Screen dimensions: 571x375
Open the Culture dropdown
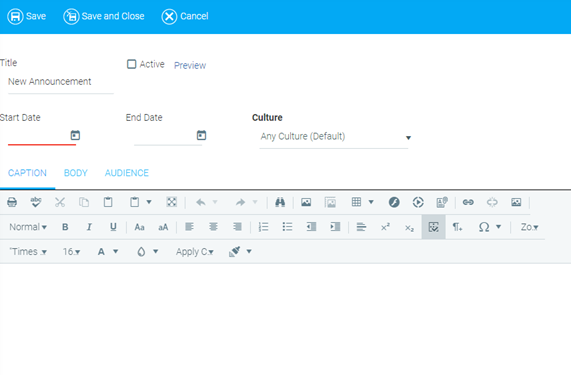(x=334, y=137)
